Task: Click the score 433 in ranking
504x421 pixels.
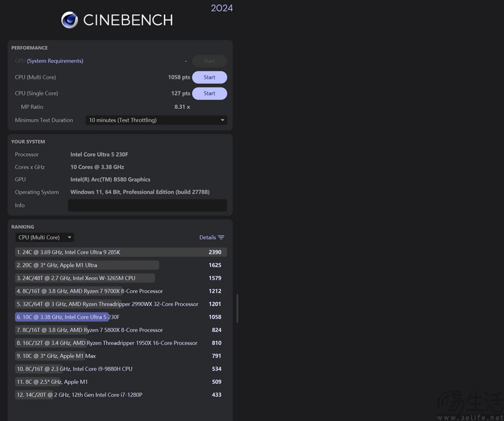Action: [x=216, y=395]
